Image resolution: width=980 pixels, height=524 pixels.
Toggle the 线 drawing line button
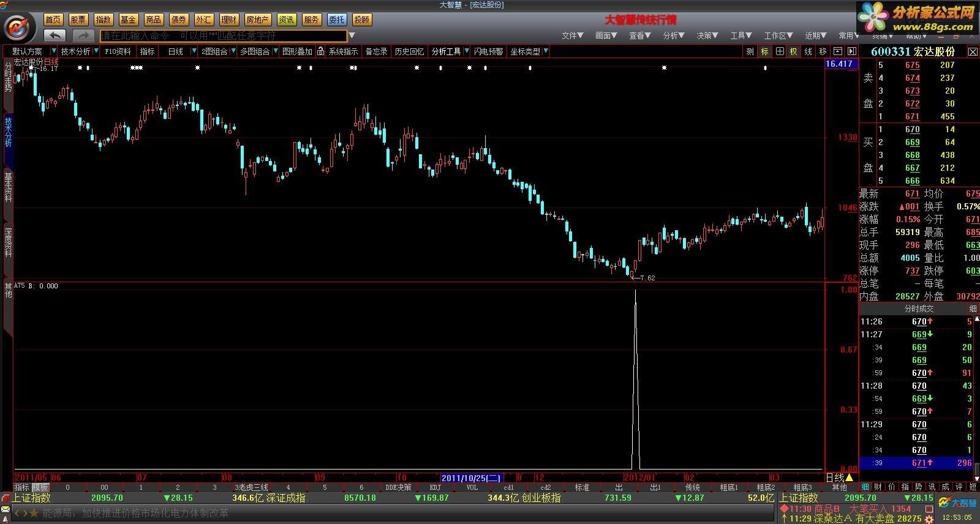point(809,51)
